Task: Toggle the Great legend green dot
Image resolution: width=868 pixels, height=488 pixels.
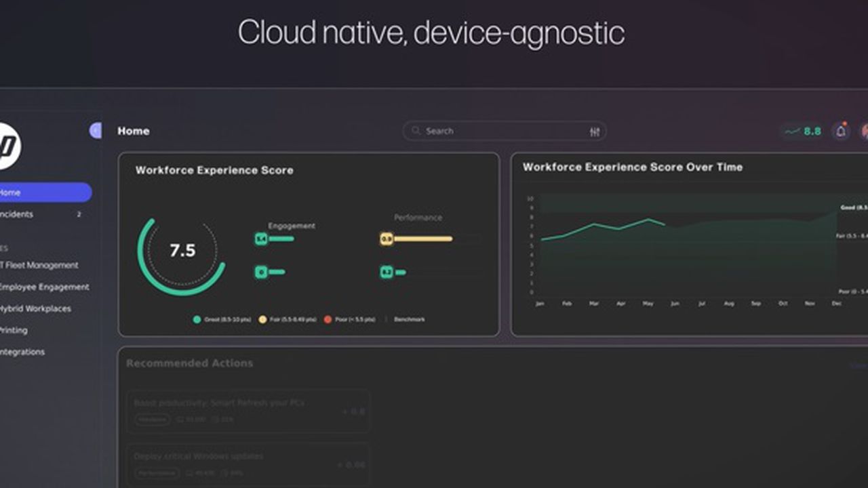Action: tap(197, 319)
